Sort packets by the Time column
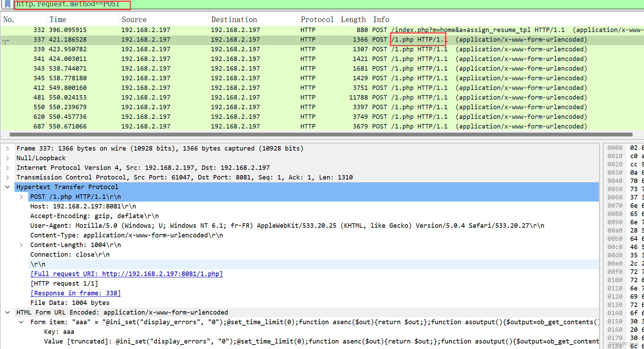The width and height of the screenshot is (644, 349). pos(58,19)
